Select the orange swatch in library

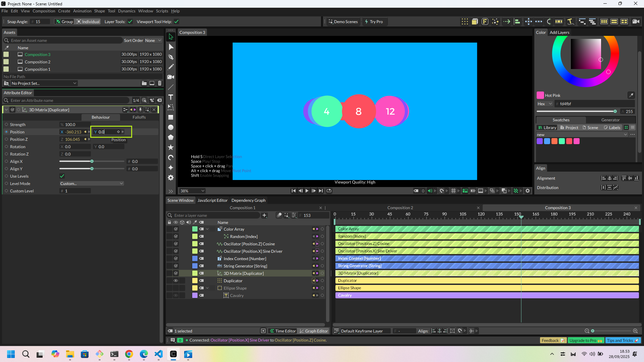coord(554,141)
